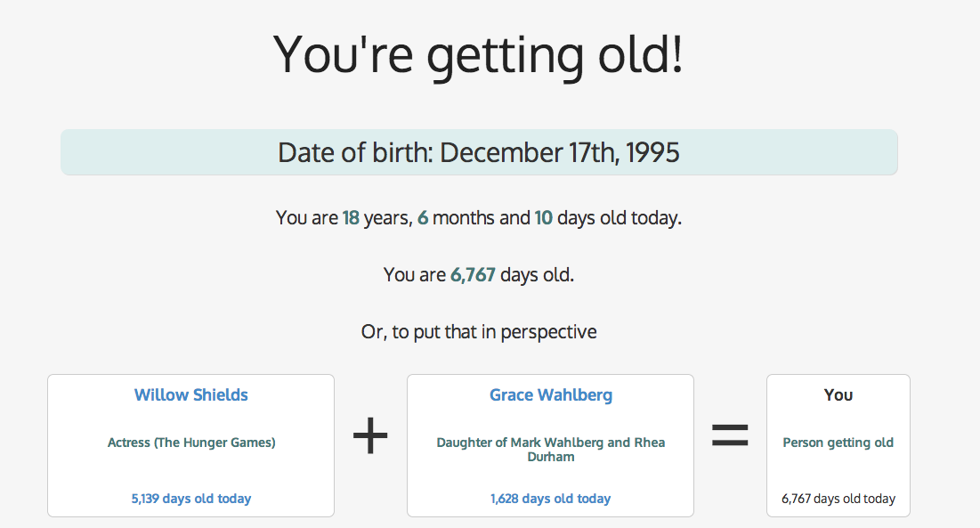Viewport: 980px width, 528px height.
Task: Click the "5,139 days old today" text
Action: pos(191,499)
